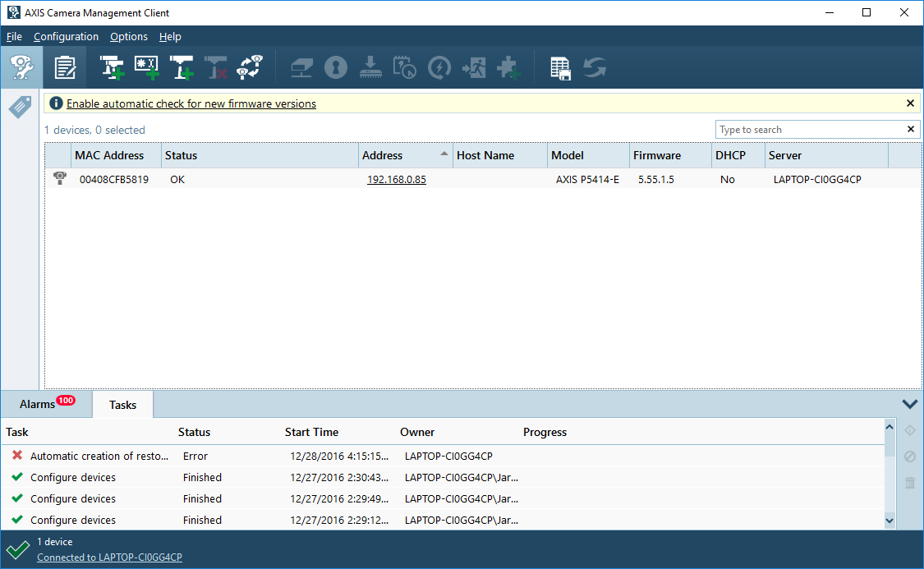Click the green connection status checkmark icon

18,549
